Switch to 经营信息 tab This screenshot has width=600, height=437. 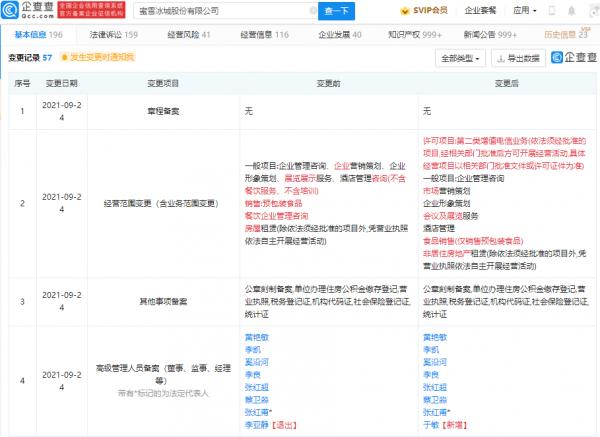[x=264, y=35]
